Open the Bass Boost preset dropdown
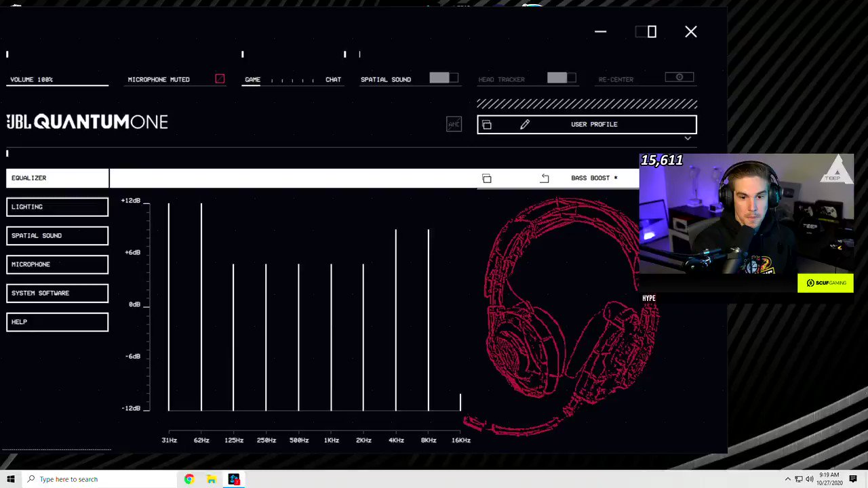The width and height of the screenshot is (868, 488). tap(594, 178)
